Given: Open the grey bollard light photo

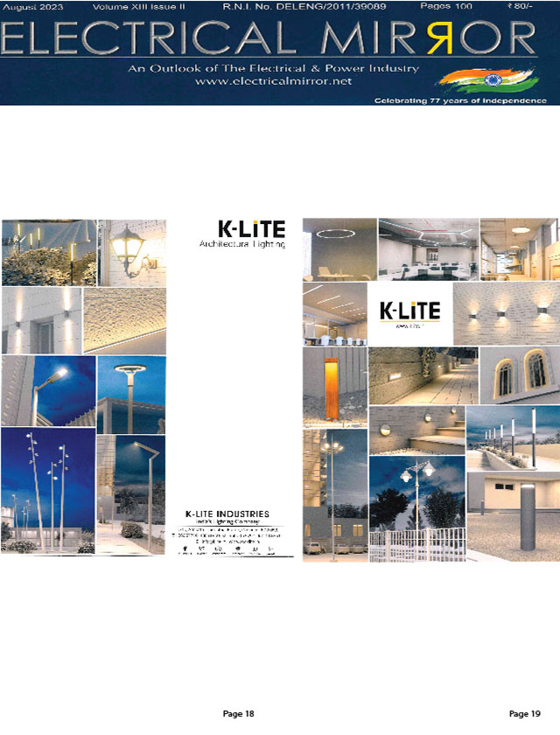Looking at the screenshot, I should [512, 516].
